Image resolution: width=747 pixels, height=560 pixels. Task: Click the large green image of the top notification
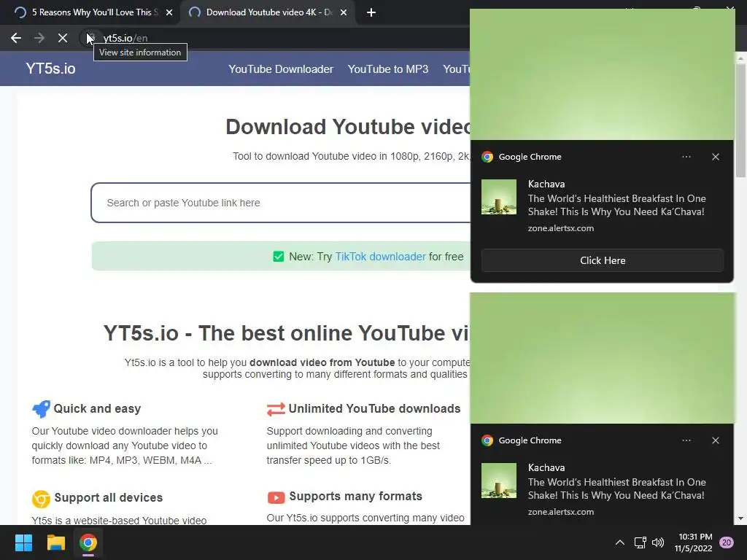pyautogui.click(x=602, y=74)
